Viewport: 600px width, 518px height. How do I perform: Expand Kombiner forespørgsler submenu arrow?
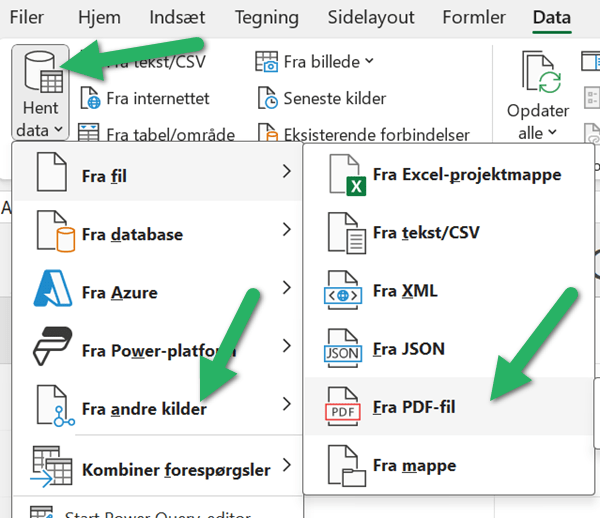point(287,465)
